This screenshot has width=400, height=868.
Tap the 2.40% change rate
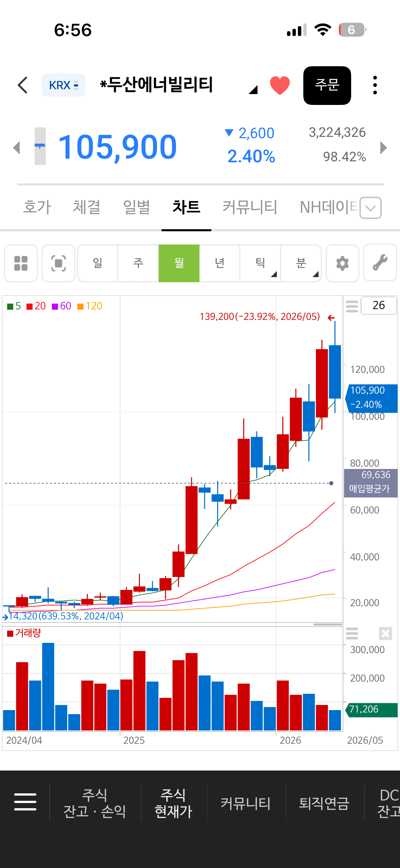(251, 156)
